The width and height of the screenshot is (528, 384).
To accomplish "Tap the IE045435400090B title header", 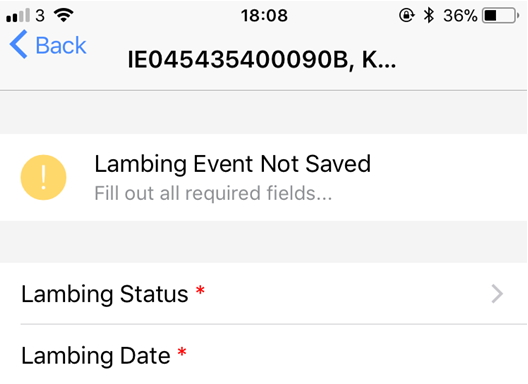I will point(262,60).
